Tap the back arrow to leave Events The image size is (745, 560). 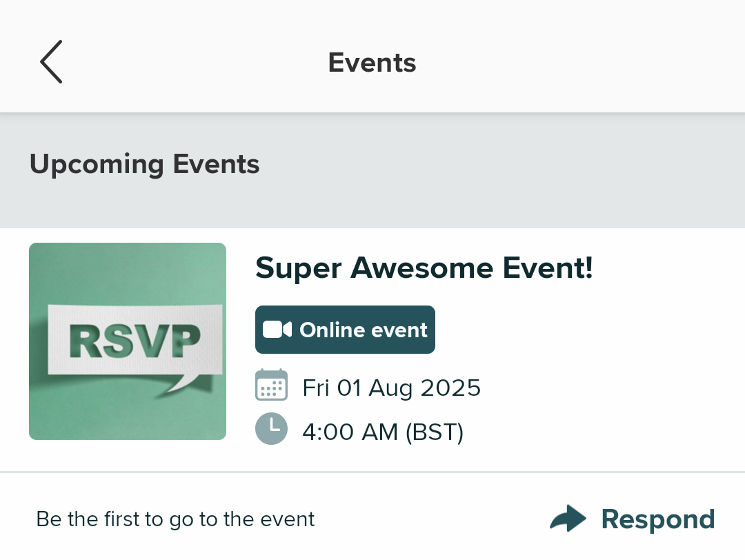(x=50, y=61)
